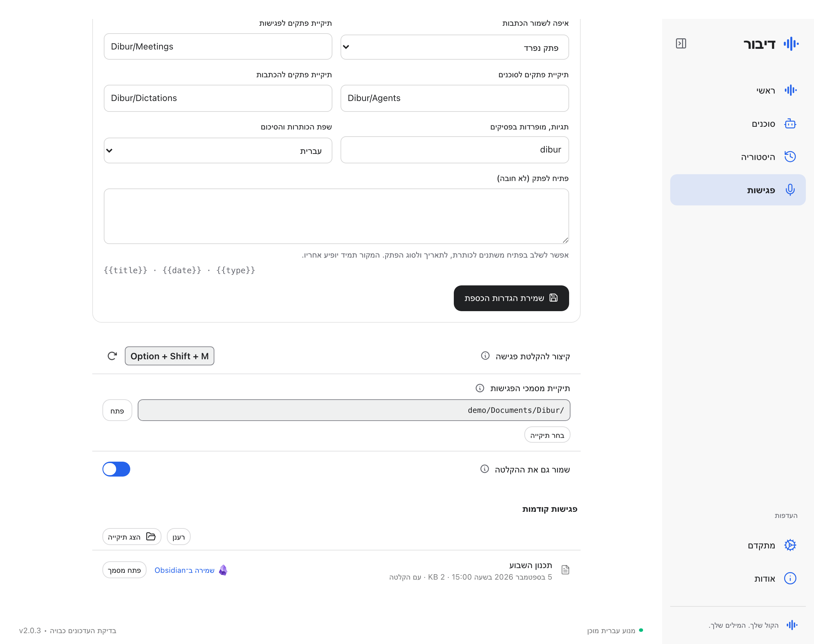Screen dimensions: 814x644
Task: Open the איפה לשמור הכתבות dropdown
Action: [454, 47]
